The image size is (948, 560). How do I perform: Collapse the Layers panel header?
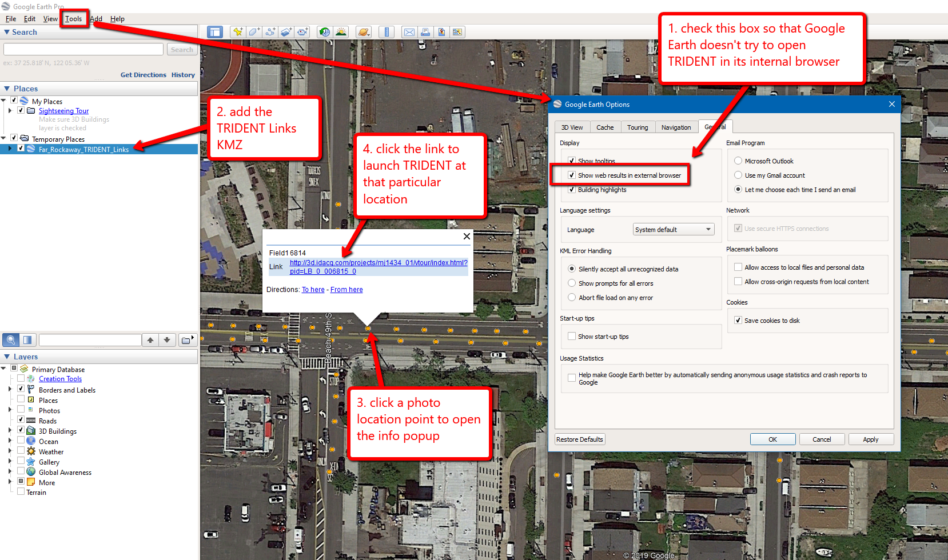(x=7, y=357)
